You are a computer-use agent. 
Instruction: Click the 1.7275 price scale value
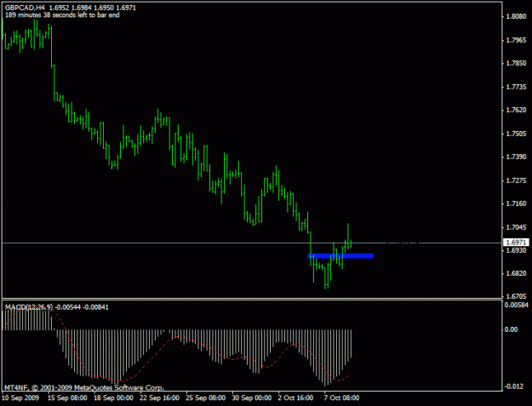click(516, 180)
